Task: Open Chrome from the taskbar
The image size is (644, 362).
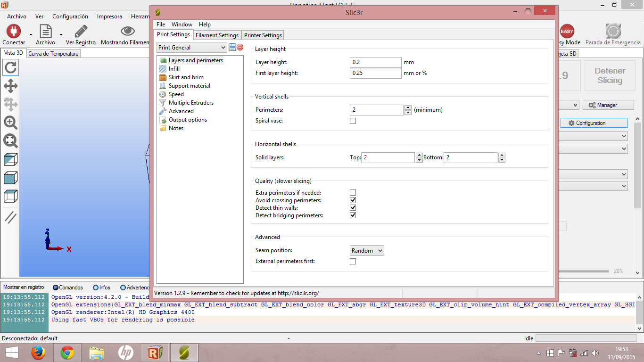Action: (67, 352)
